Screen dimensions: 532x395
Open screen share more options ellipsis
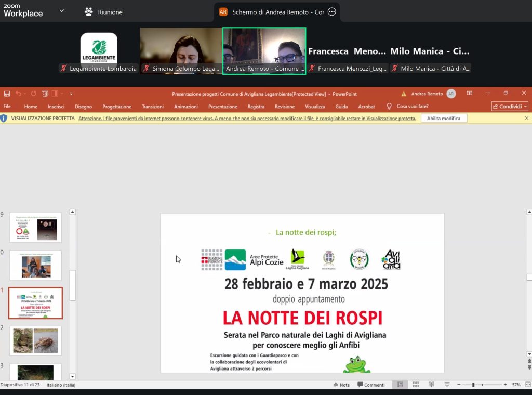click(x=332, y=11)
